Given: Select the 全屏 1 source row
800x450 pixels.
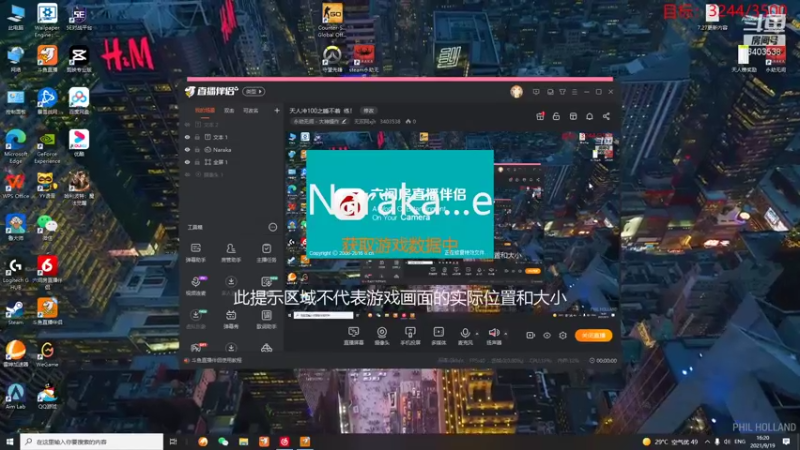Looking at the screenshot, I should [233, 162].
